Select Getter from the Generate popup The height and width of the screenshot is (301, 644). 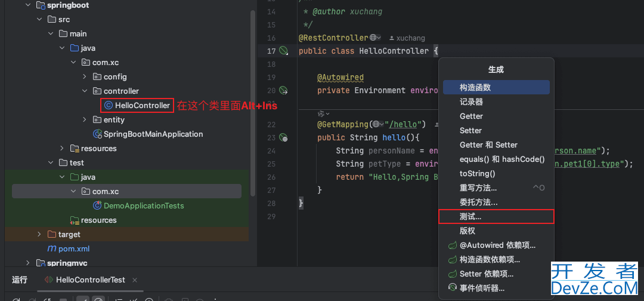point(496,116)
